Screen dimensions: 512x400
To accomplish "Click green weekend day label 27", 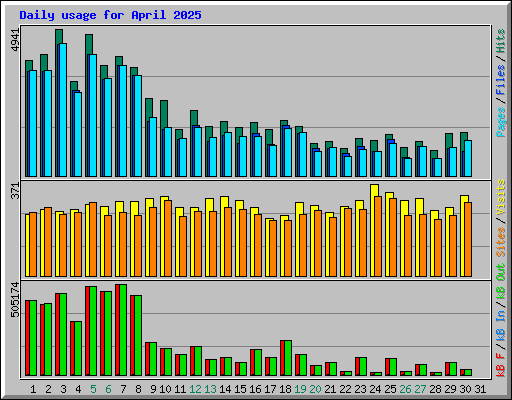I will pyautogui.click(x=420, y=389).
